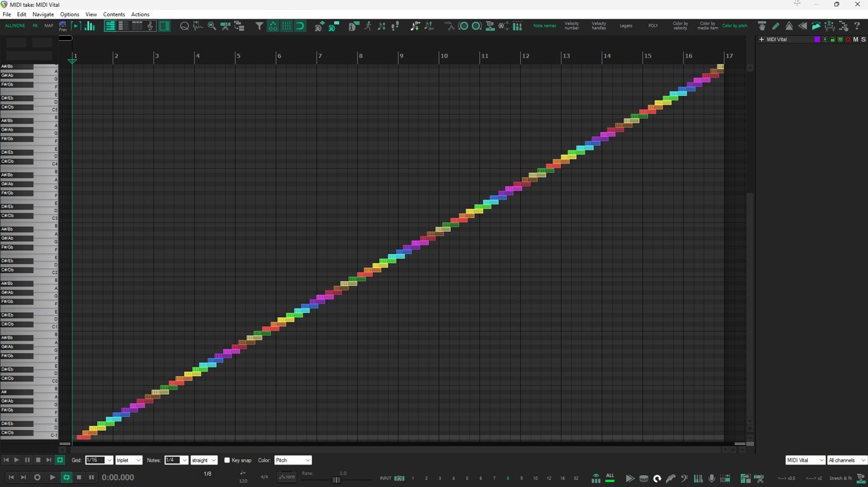
Task: Open the triplet grid type dropdown
Action: point(129,460)
